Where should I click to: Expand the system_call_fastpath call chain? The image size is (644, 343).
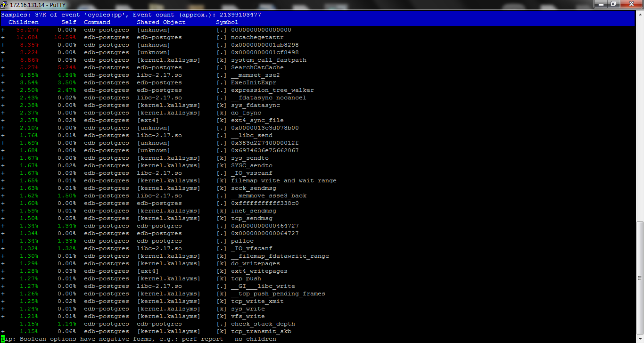click(3, 60)
